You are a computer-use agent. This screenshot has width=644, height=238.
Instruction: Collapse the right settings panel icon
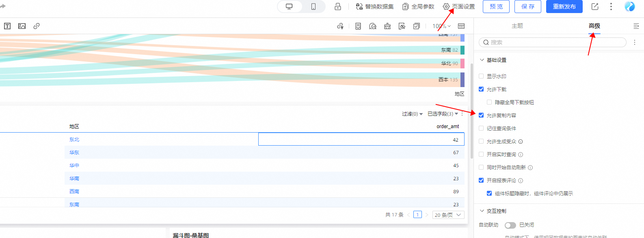point(636,26)
